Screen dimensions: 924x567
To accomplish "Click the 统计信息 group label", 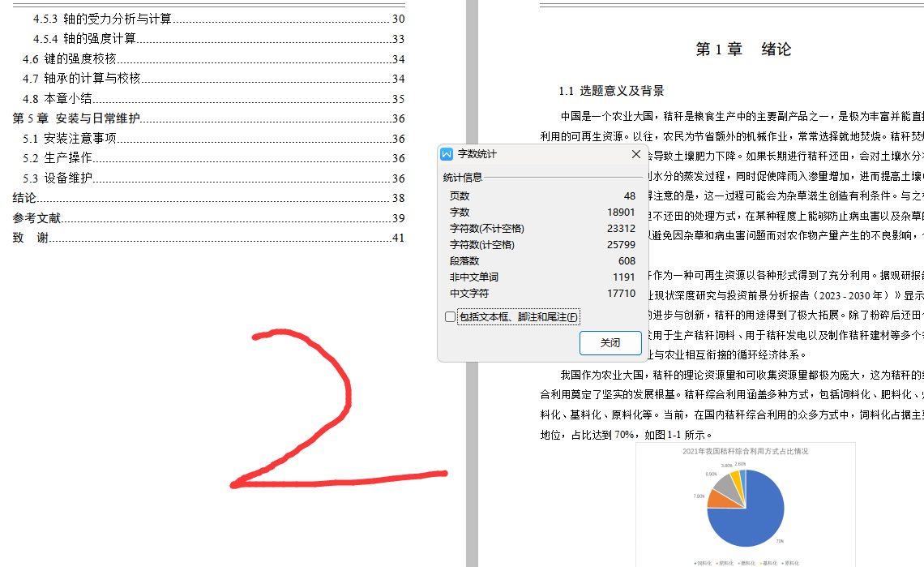I will (x=463, y=178).
